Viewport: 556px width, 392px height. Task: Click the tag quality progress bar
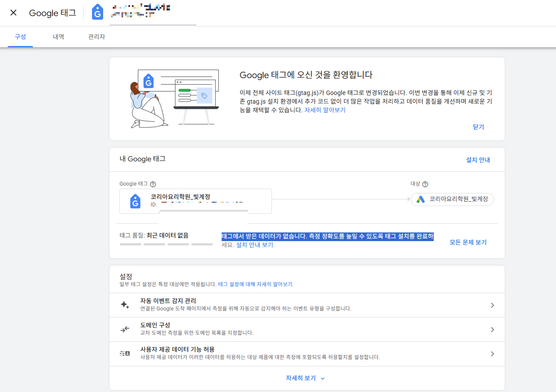click(x=166, y=245)
